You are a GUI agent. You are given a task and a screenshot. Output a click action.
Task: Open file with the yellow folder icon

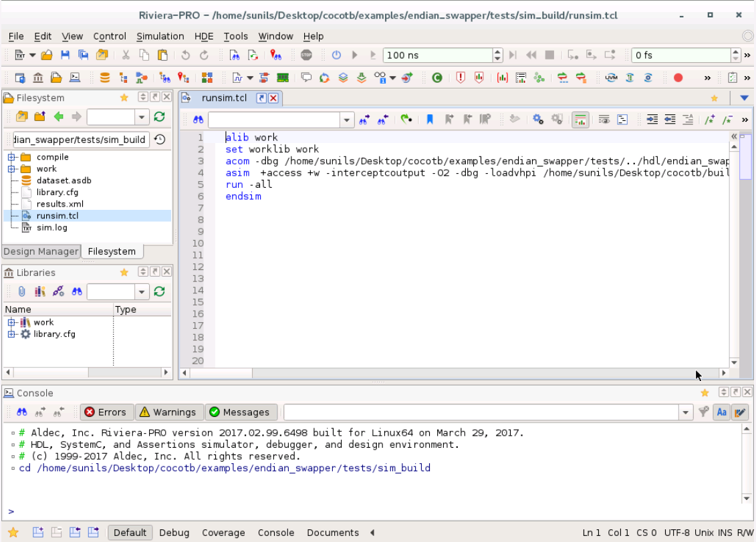tap(46, 55)
